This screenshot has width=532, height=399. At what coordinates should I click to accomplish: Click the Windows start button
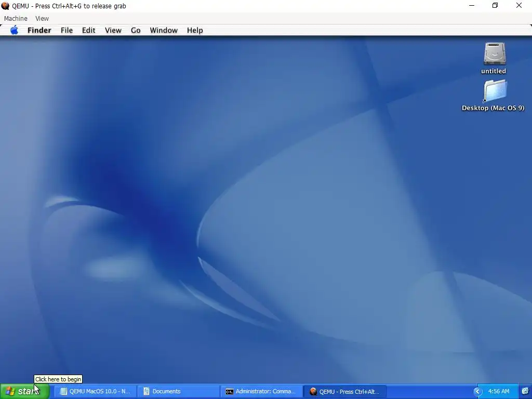coord(24,391)
